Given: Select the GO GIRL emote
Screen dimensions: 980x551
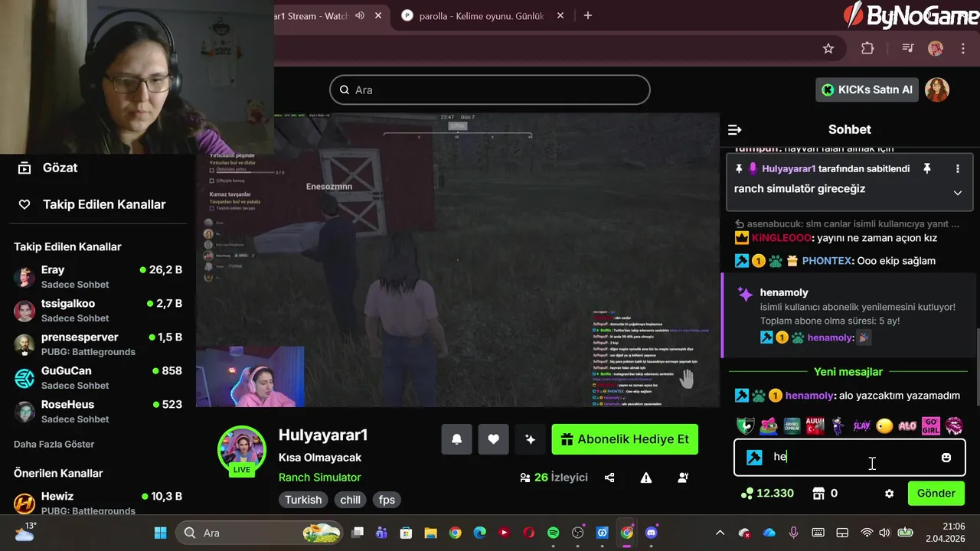Looking at the screenshot, I should click(x=930, y=426).
